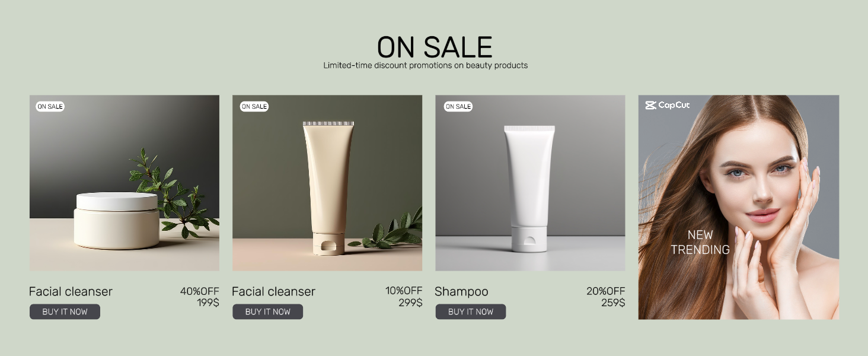Open the cream jar product image
Image resolution: width=868 pixels, height=356 pixels.
[125, 183]
